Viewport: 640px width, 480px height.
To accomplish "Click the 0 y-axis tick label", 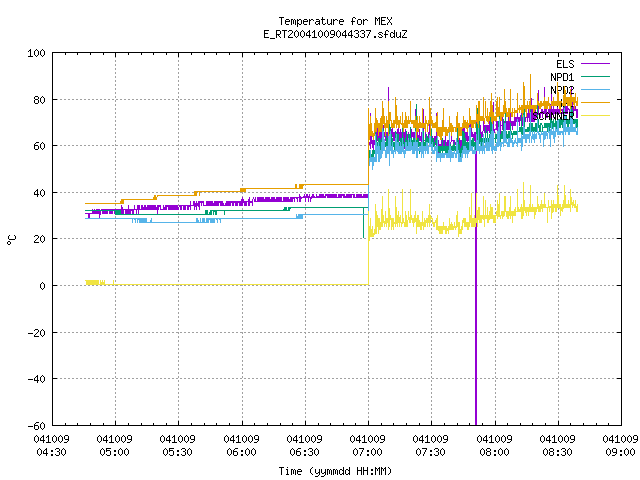I will [x=42, y=286].
